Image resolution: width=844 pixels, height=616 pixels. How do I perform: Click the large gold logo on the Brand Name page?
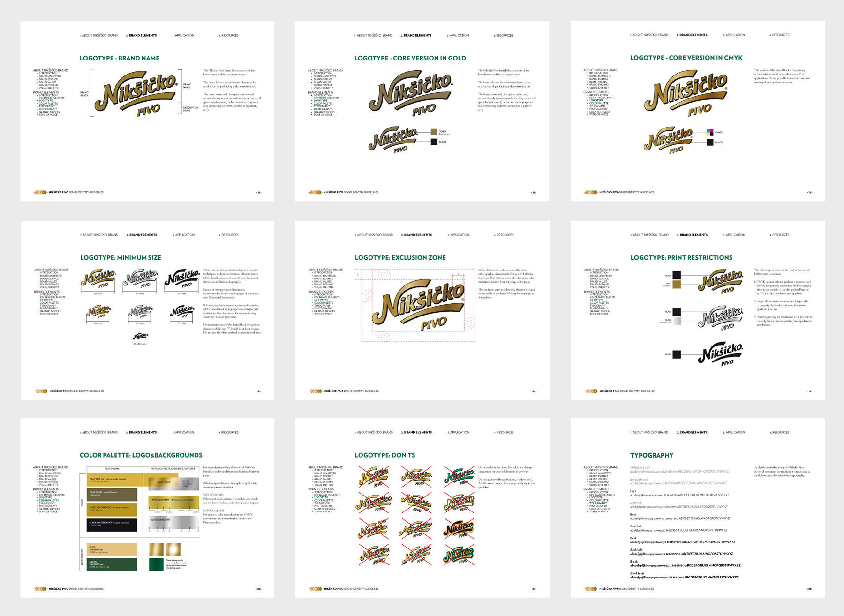click(x=136, y=94)
